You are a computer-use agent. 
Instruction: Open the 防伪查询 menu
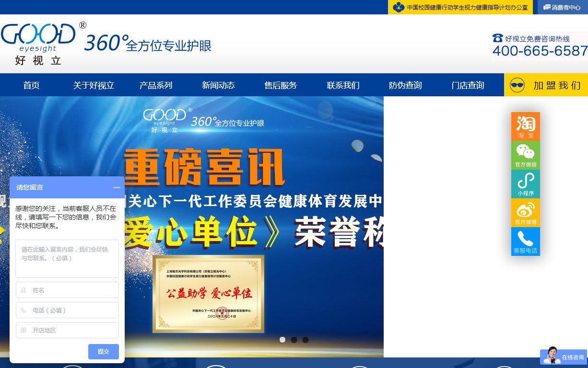pos(405,85)
